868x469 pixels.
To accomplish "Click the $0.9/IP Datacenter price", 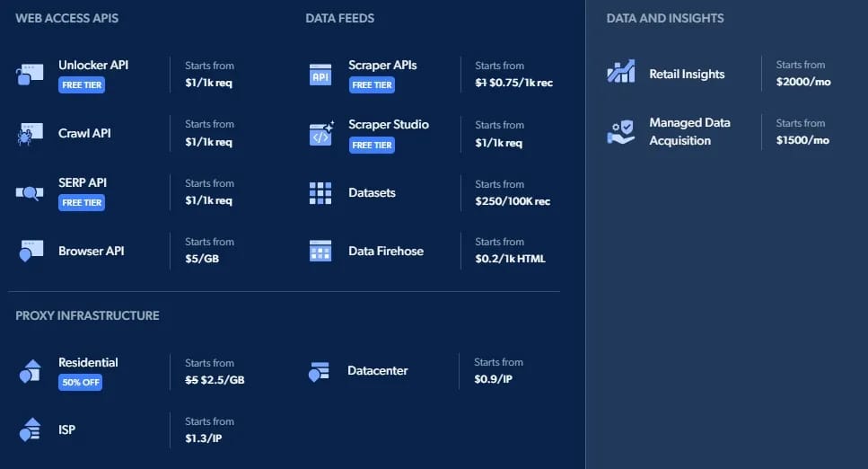I will (493, 378).
